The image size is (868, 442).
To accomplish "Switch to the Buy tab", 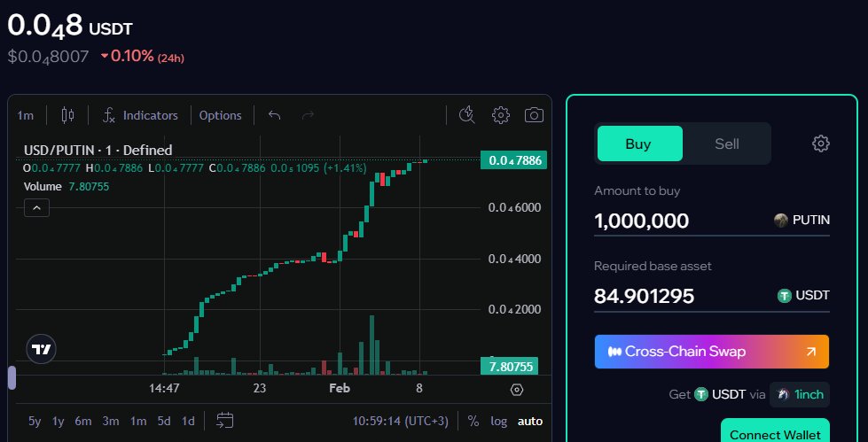I will coord(640,143).
